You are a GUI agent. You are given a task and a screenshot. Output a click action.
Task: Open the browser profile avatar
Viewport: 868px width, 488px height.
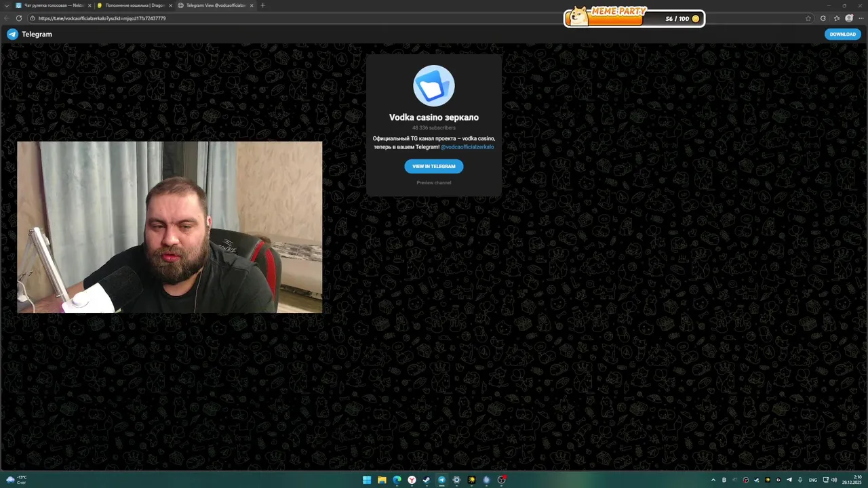click(848, 18)
